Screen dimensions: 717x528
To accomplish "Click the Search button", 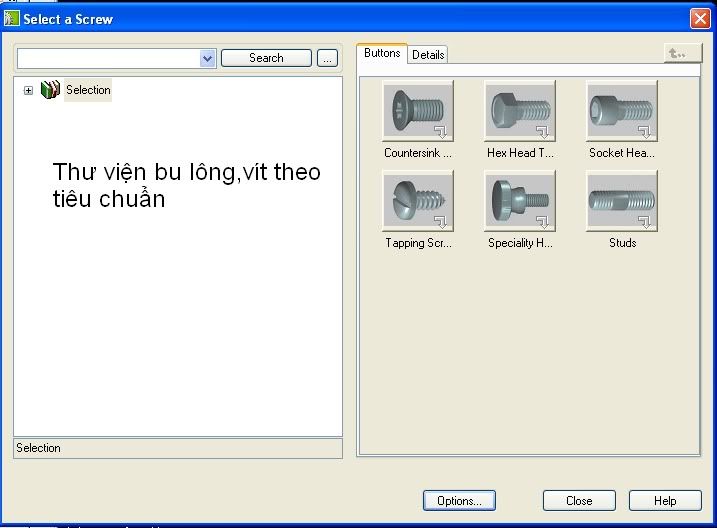I will coord(266,58).
